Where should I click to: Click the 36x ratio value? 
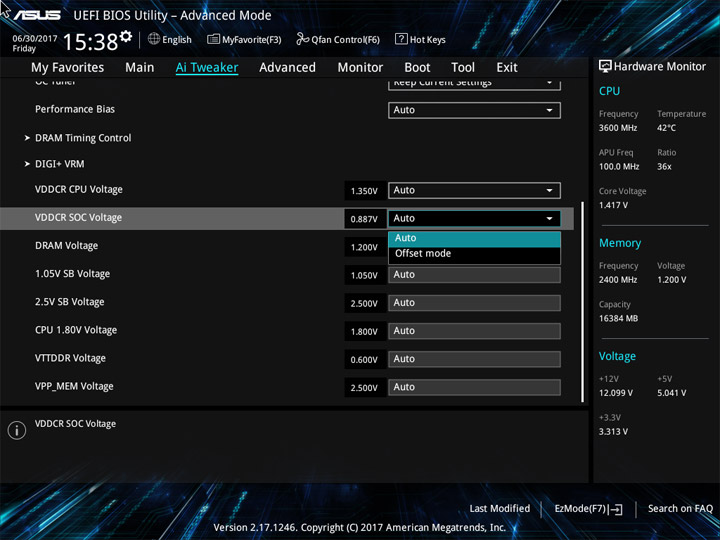(664, 167)
